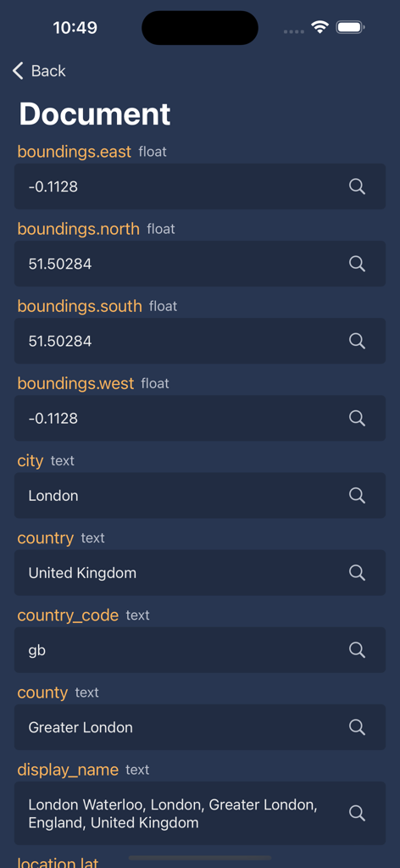Screen dimensions: 400x868
Task: Tap the back chevron arrow
Action: pos(18,71)
